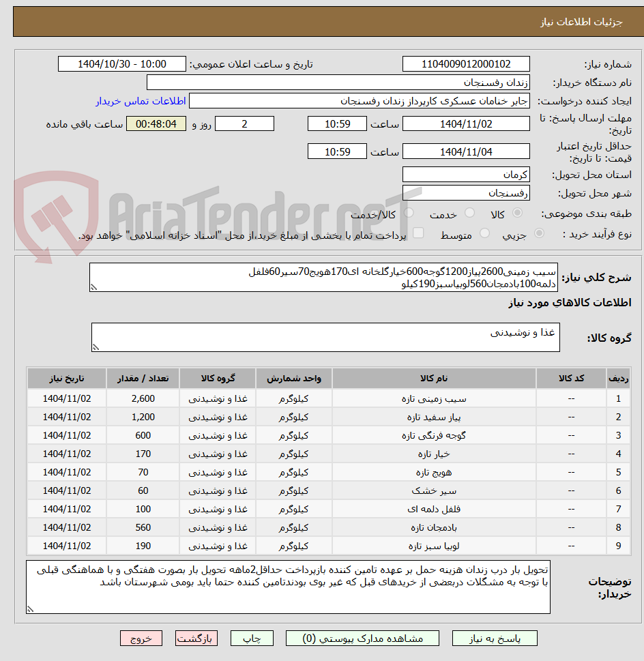Click the table row سیر خشک
The height and width of the screenshot is (661, 644).
coord(329,490)
